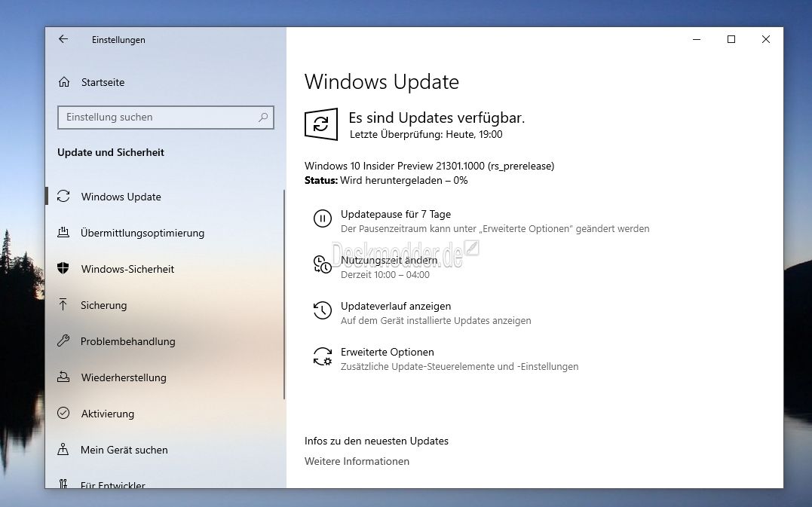Click the Übermittlungsoptimierung sidebar icon
Viewport: 812px width, 507px height.
point(63,232)
